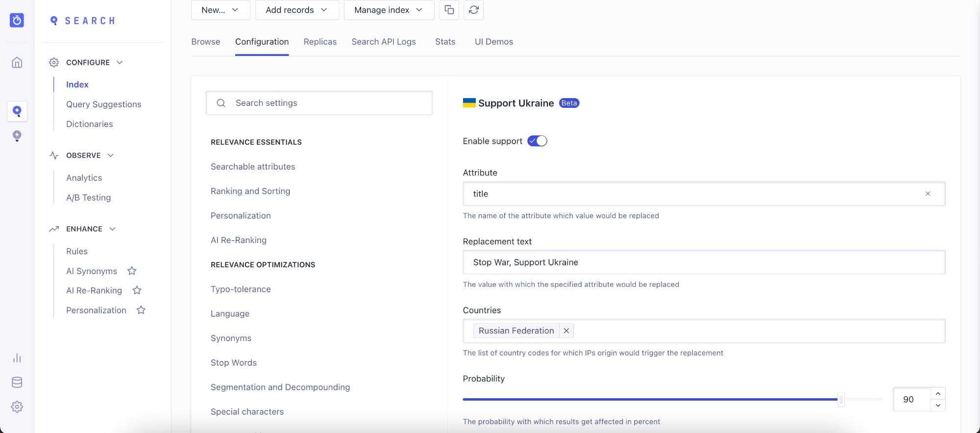
Task: Click the probability number input showing 90
Action: 911,400
